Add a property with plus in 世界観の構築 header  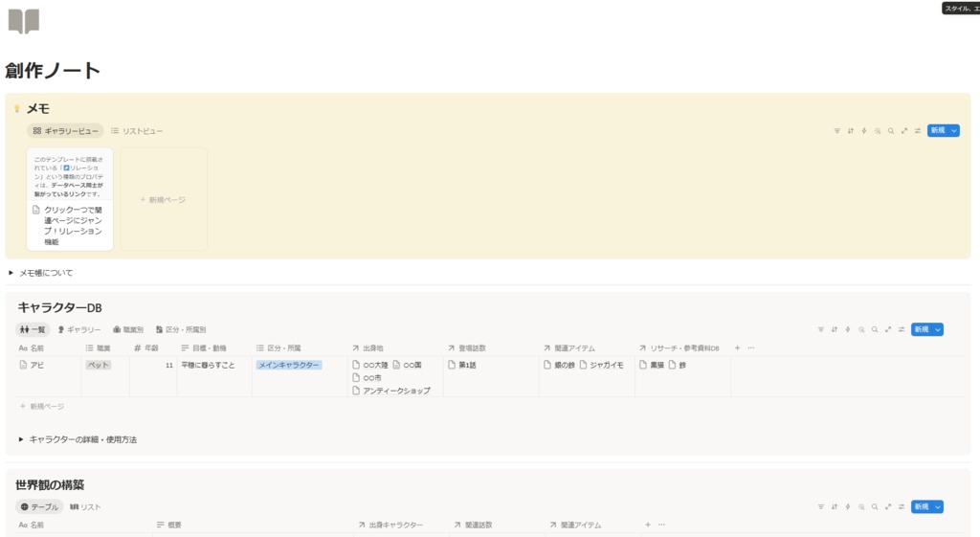pos(648,525)
